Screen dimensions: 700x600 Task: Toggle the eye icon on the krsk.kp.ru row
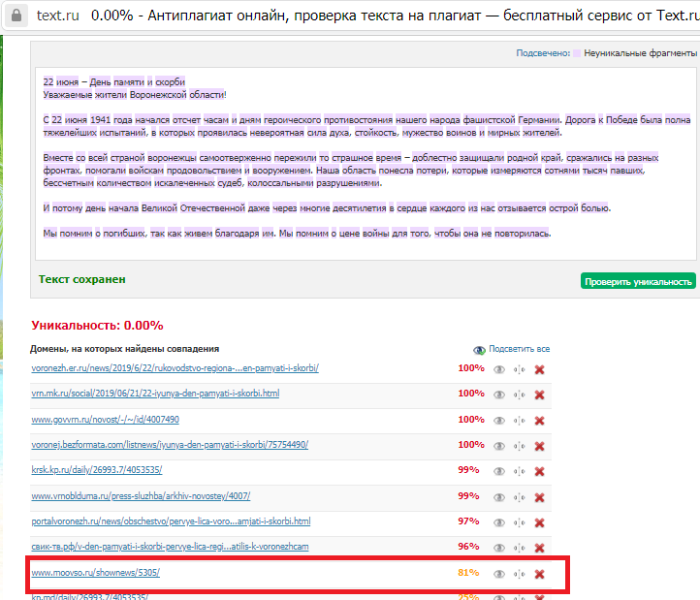(x=499, y=470)
